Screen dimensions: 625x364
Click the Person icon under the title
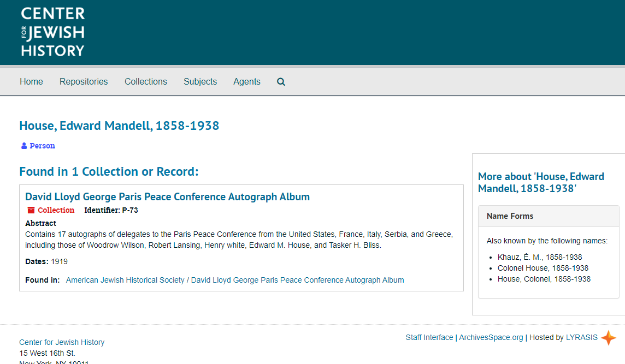tap(24, 146)
